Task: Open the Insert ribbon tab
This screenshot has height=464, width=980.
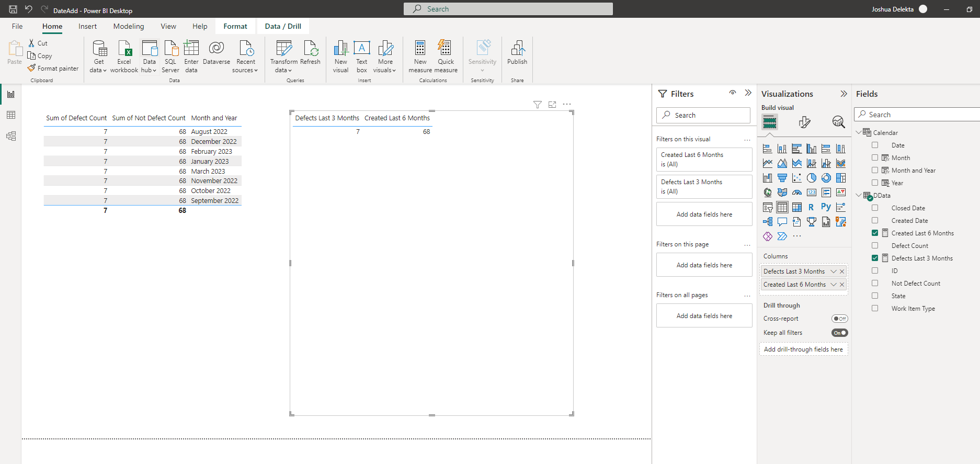Action: pyautogui.click(x=87, y=26)
